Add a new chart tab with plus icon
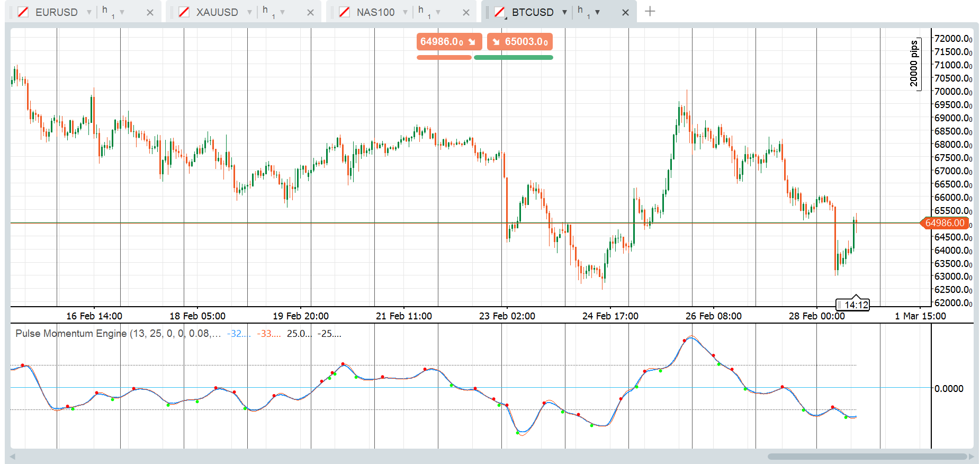Image resolution: width=980 pixels, height=464 pixels. point(650,12)
